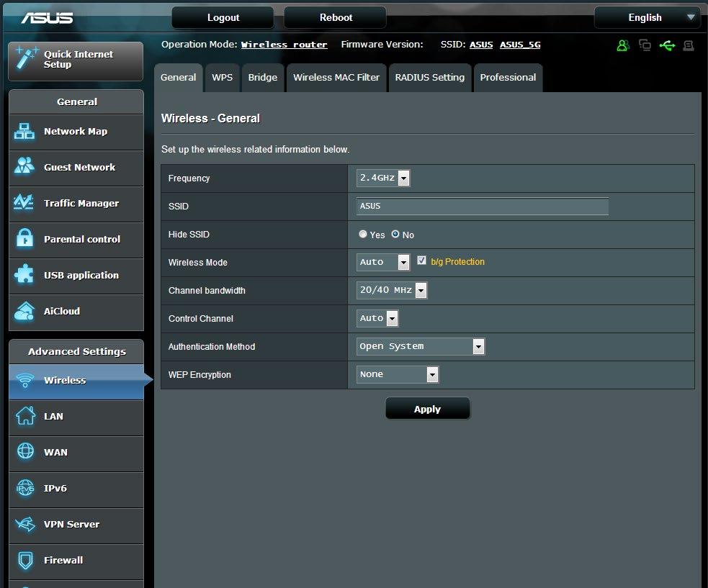Open the Authentication Method dropdown
The image size is (708, 588).
click(421, 346)
